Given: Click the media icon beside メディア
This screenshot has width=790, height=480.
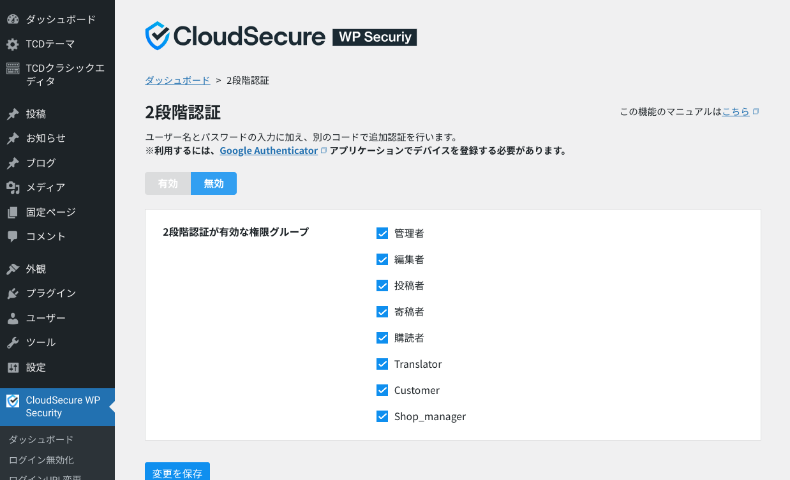Looking at the screenshot, I should tap(13, 187).
